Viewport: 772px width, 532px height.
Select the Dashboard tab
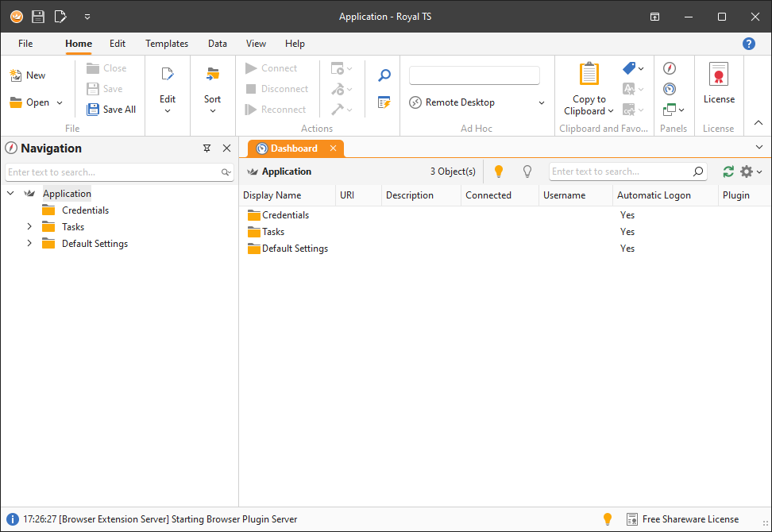(x=295, y=148)
